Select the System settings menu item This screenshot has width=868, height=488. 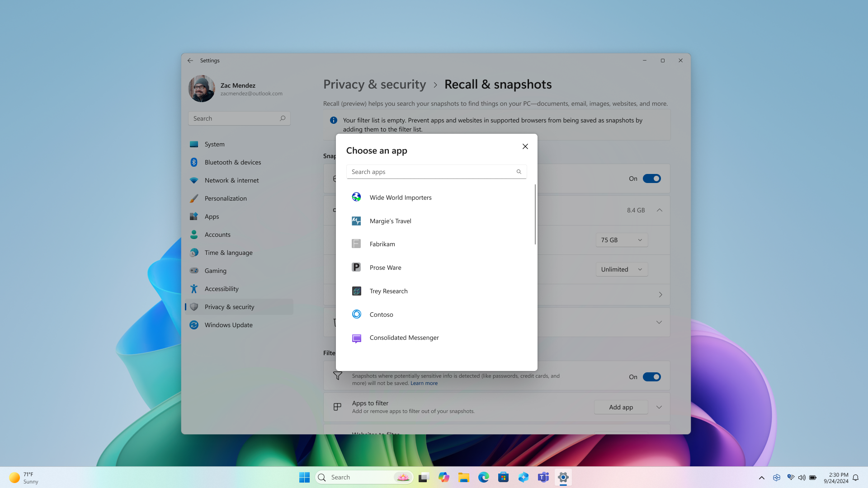click(x=214, y=144)
